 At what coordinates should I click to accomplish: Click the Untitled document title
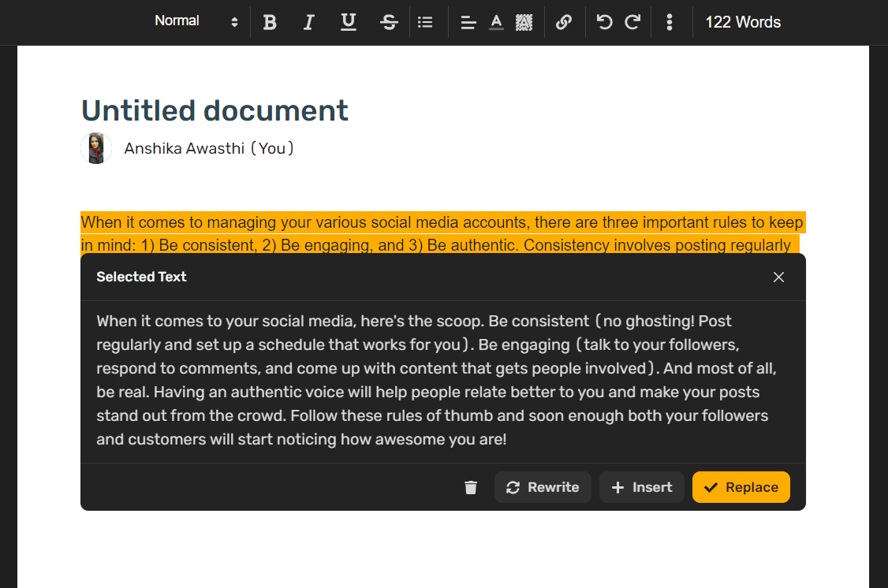click(x=215, y=110)
